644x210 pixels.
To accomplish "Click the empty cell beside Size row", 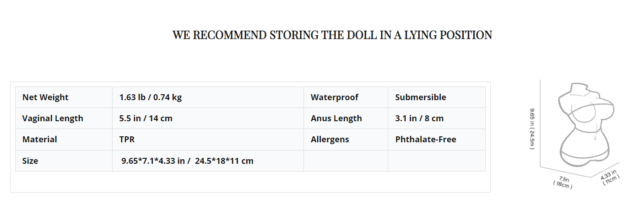I will click(x=346, y=161).
